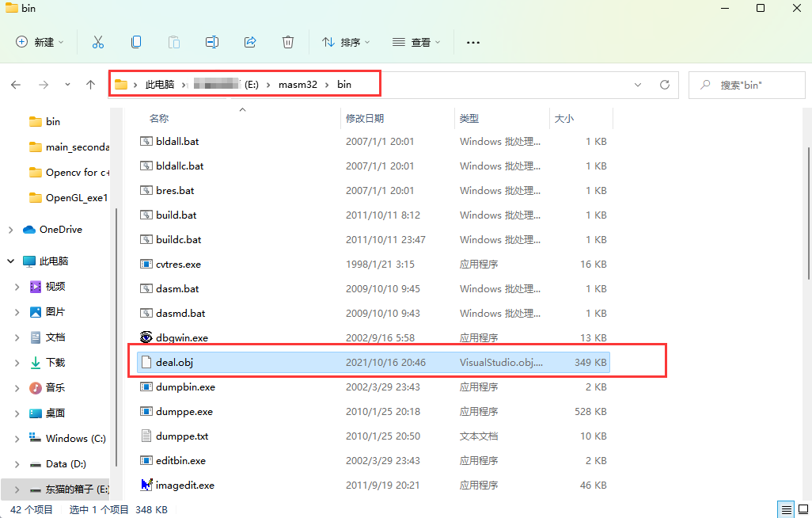812x518 pixels.
Task: Click 此电脑 in the breadcrumb path
Action: (x=161, y=84)
